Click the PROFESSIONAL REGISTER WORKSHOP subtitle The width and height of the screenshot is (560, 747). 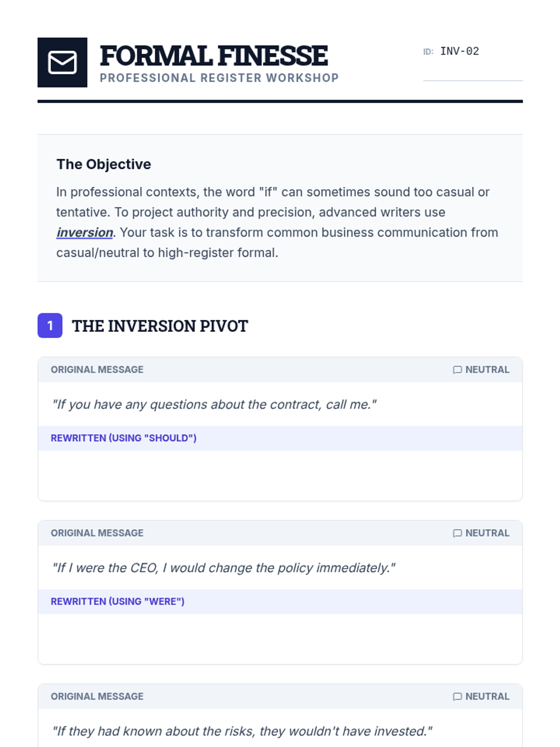pos(219,78)
